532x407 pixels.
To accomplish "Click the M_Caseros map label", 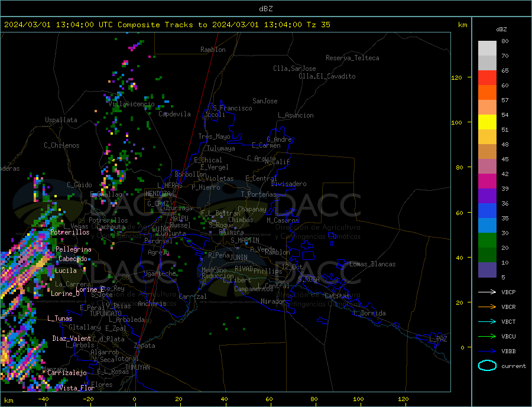I will click(283, 220).
